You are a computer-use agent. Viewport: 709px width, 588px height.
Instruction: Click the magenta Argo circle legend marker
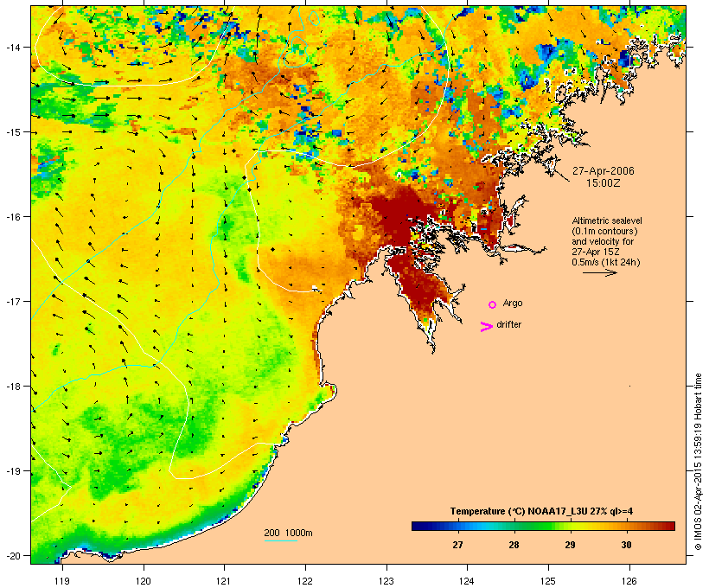click(493, 305)
